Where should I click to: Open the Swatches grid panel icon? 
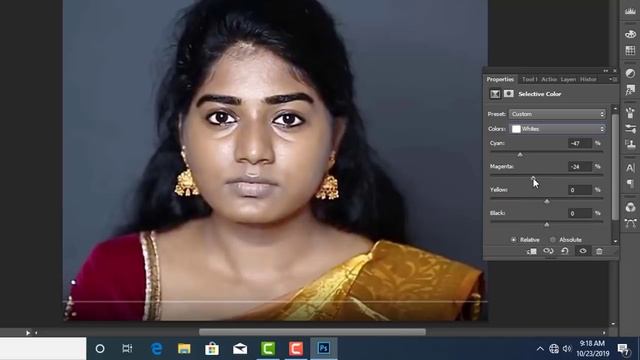630,51
